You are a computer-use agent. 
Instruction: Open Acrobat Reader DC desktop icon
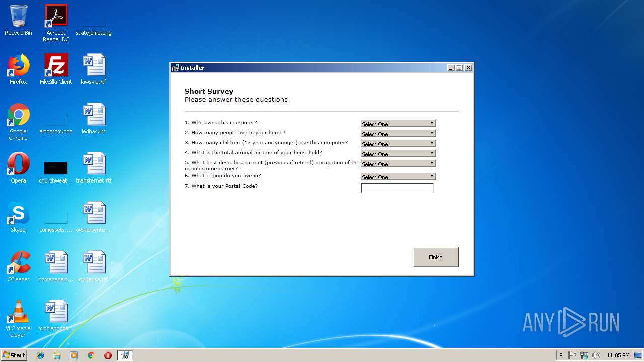coord(56,23)
